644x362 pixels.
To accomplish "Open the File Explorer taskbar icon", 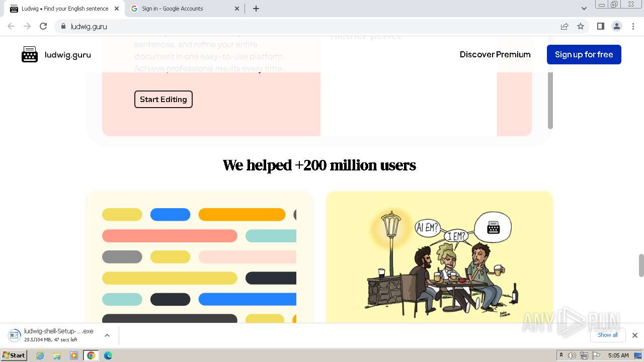I will pos(57,355).
